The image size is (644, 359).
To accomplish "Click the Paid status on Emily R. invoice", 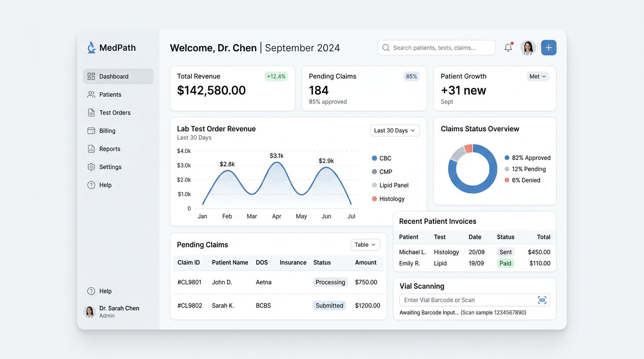I will tap(505, 263).
